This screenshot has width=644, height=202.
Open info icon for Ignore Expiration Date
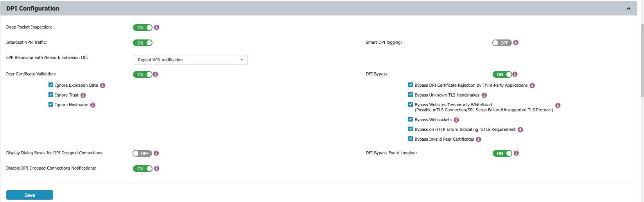pos(102,86)
